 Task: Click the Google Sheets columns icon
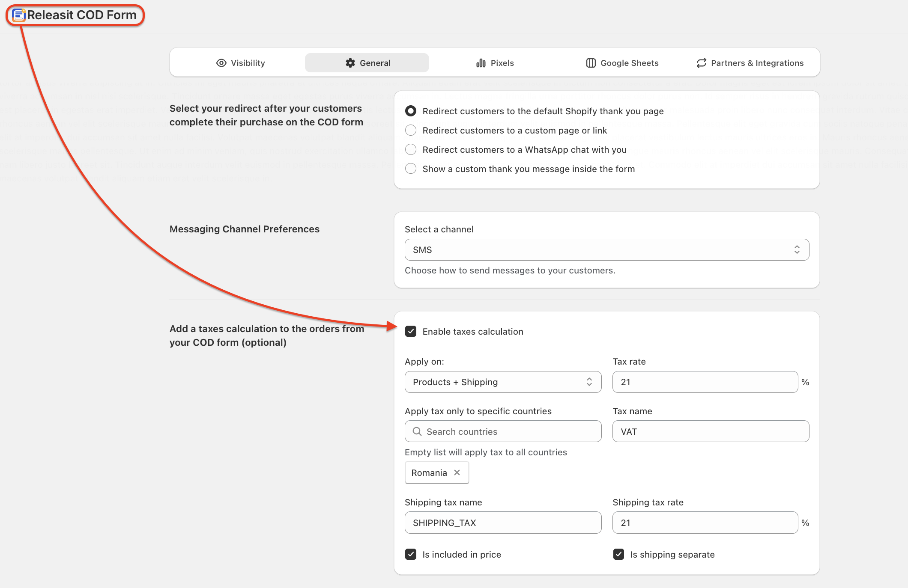[591, 63]
